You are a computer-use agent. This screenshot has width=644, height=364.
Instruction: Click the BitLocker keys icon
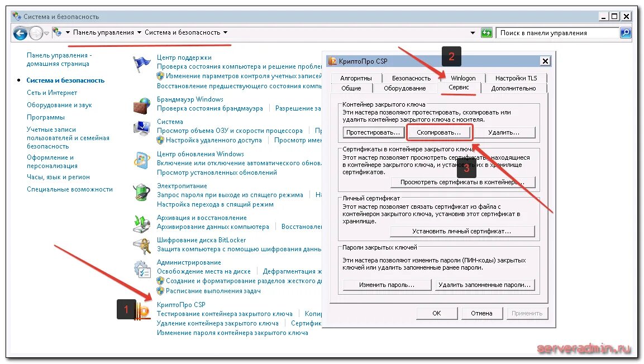click(x=142, y=246)
